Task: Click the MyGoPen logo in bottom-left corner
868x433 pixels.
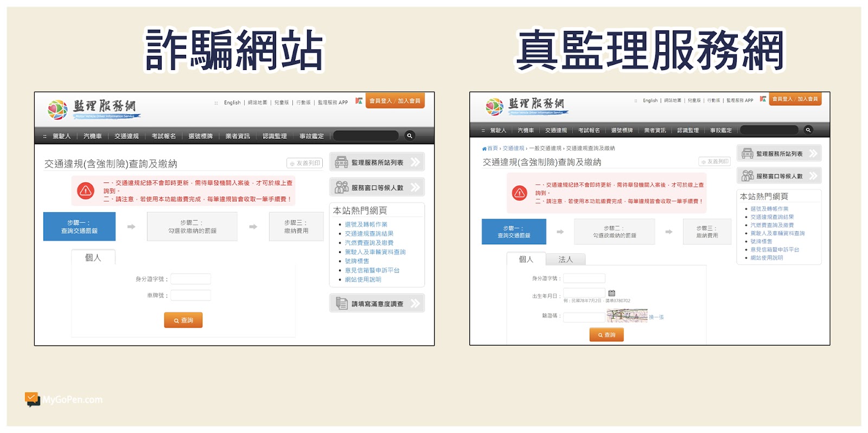Action: 33,399
